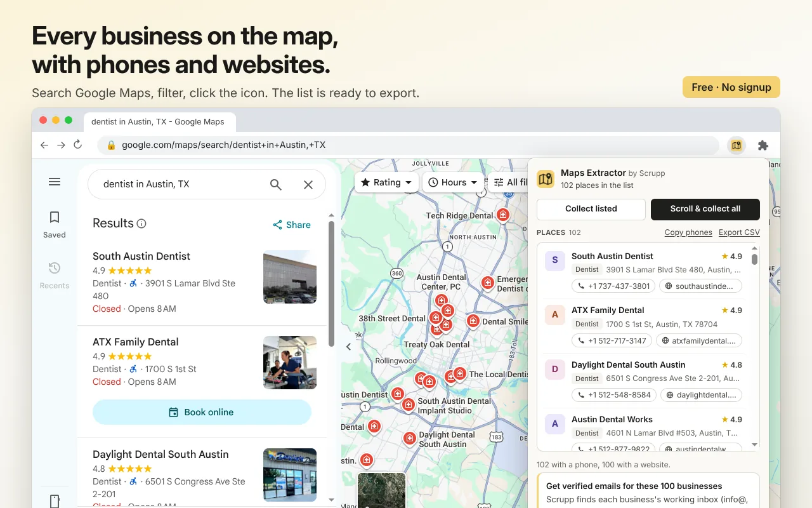The image size is (812, 508).
Task: Click South Austin Dentist phone number chip
Action: [613, 286]
